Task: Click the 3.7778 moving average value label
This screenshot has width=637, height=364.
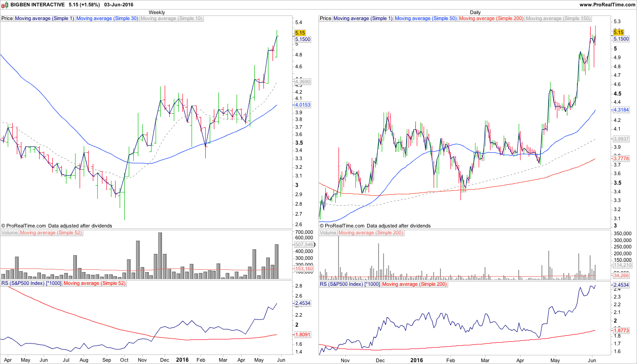Action: (621, 158)
